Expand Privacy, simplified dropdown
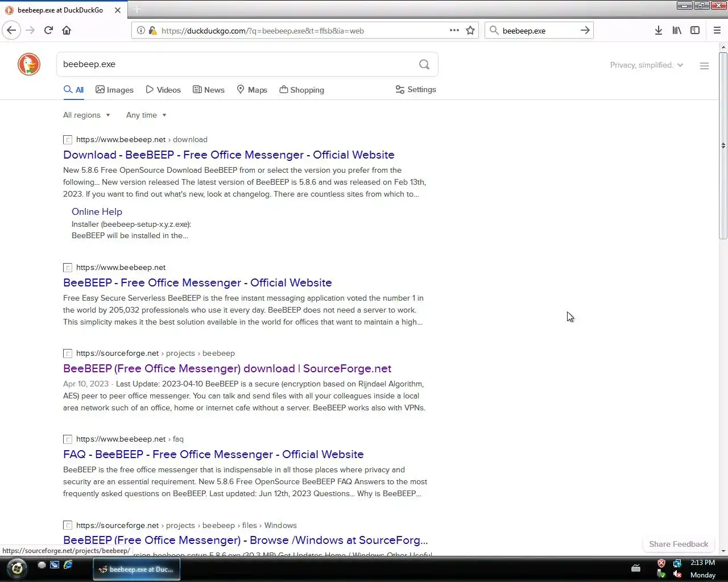Screen dimensions: 728x582 [647, 65]
